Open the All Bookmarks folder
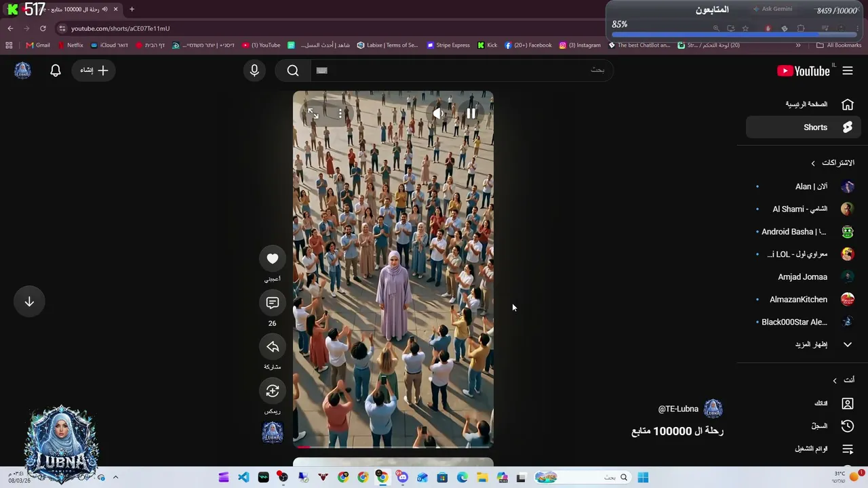The width and height of the screenshot is (868, 488). tap(839, 45)
